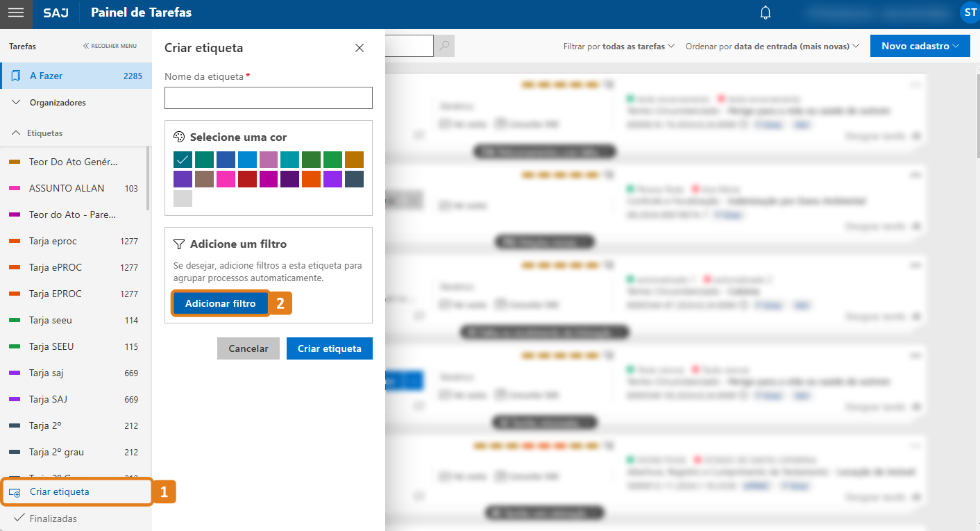
Task: Open the hamburger main menu
Action: point(16,12)
